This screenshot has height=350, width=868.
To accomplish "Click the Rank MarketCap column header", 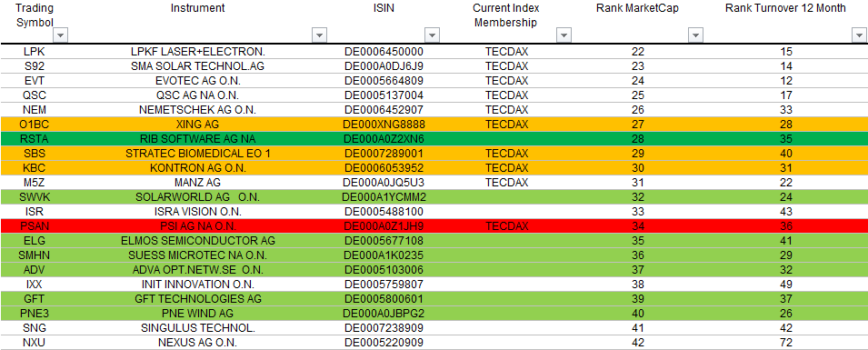I will click(x=638, y=8).
